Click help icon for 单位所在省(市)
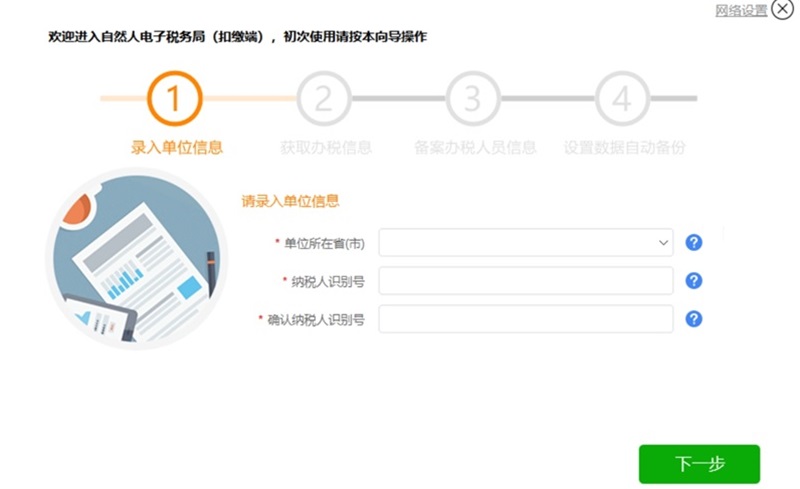This screenshot has width=800, height=489. 693,242
